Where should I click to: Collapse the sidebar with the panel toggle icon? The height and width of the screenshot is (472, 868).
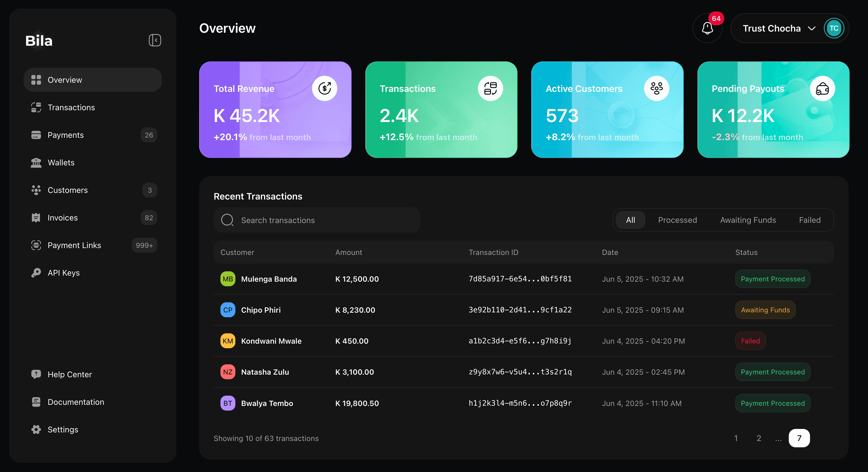pos(155,40)
